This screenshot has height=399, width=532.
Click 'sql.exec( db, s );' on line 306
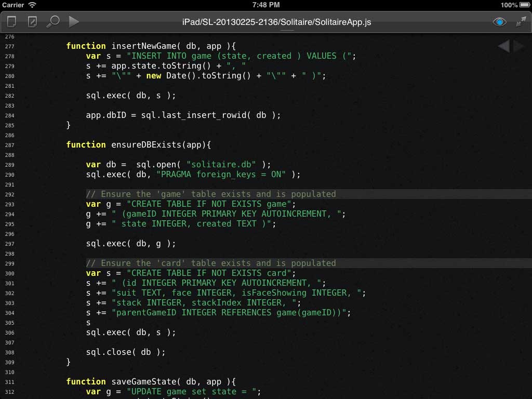[131, 332]
